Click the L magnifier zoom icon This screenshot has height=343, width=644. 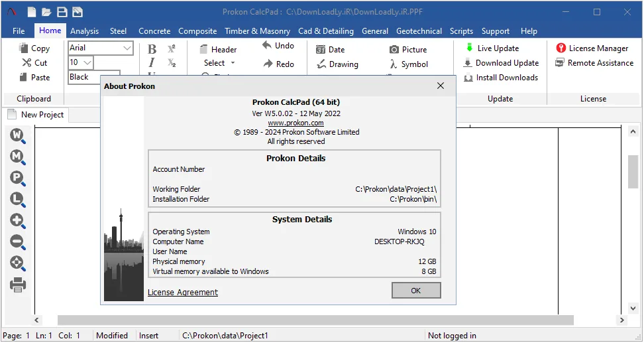[18, 200]
